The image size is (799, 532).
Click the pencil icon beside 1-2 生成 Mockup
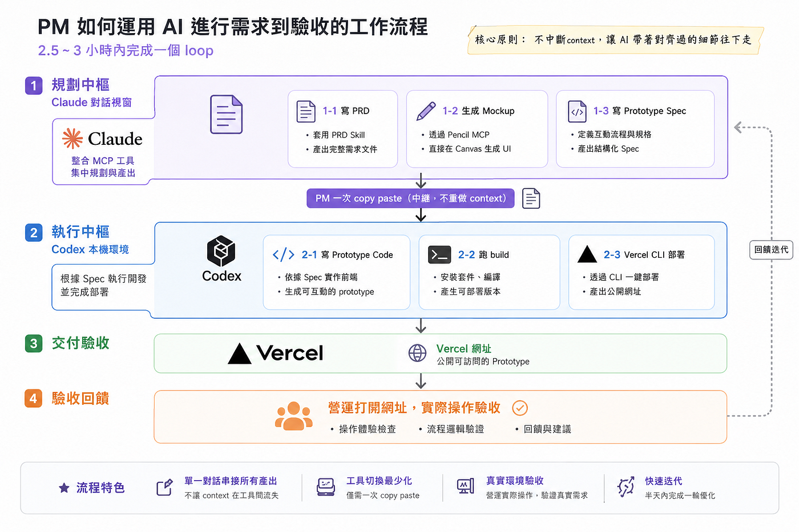(426, 111)
